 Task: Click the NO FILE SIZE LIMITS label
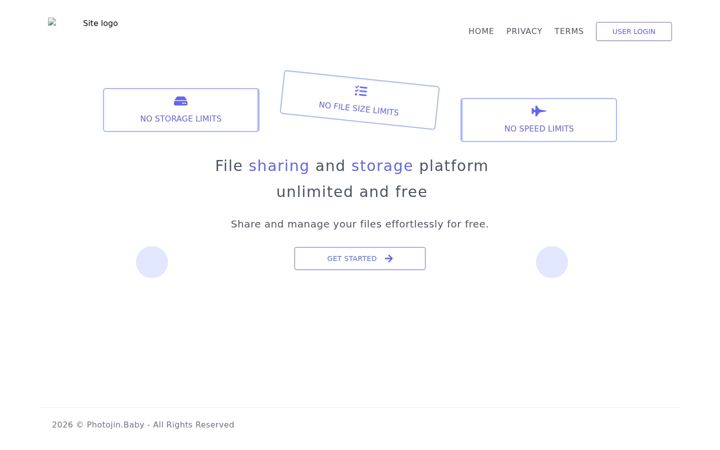pyautogui.click(x=359, y=109)
